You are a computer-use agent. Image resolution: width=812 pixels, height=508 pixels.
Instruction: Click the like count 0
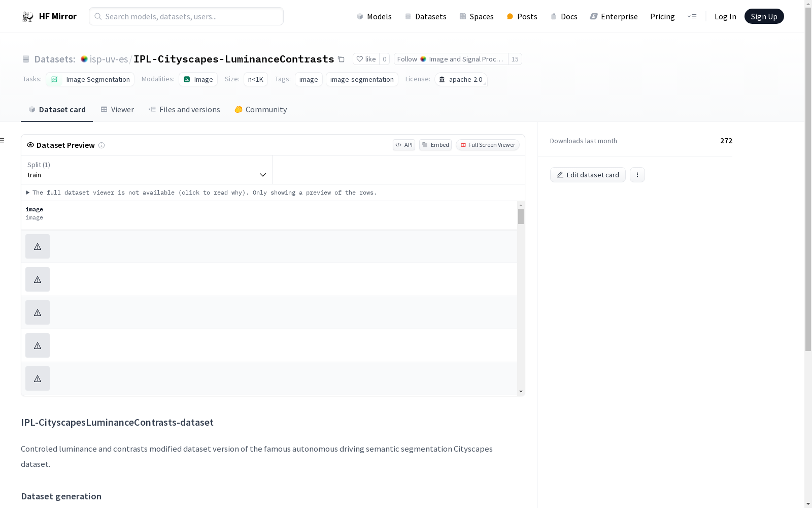pos(385,59)
